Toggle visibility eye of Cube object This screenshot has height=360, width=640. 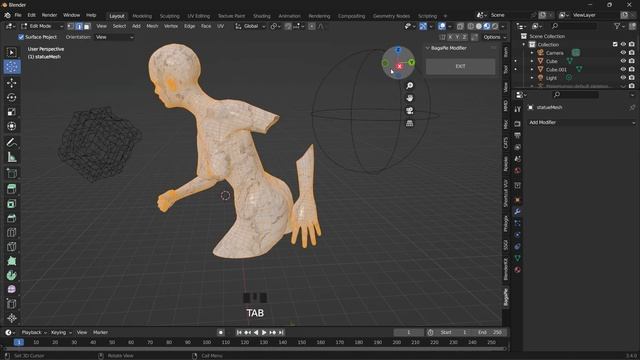click(623, 61)
